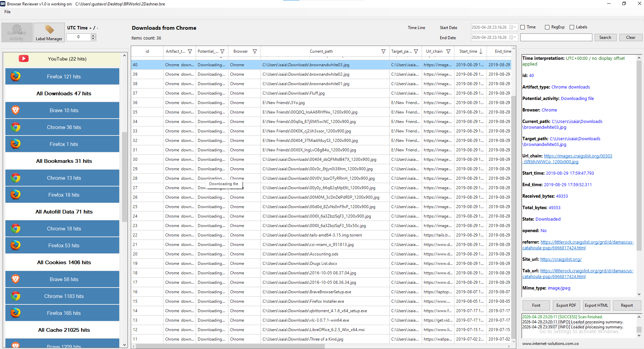
Task: Click the Clear button
Action: [630, 38]
